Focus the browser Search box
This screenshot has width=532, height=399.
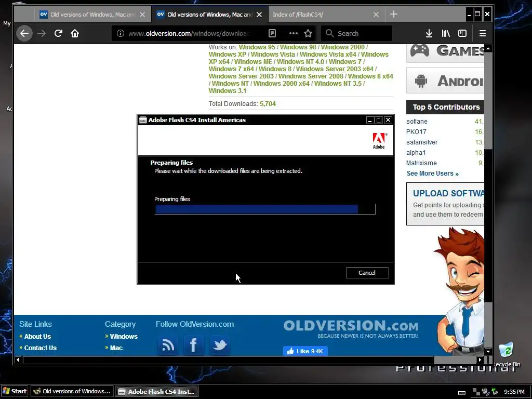click(x=356, y=33)
